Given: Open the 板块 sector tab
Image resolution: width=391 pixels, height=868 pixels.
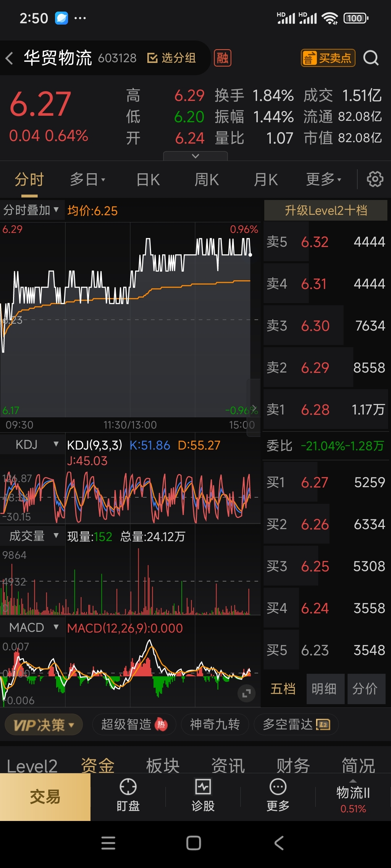Looking at the screenshot, I should [163, 765].
